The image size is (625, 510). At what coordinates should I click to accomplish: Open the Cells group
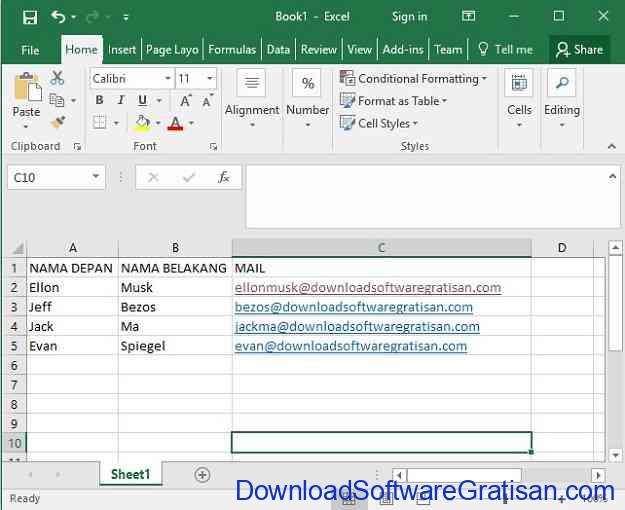(x=519, y=98)
